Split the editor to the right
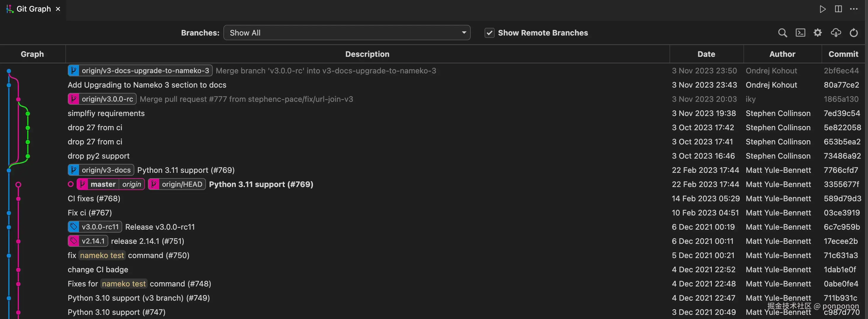This screenshot has height=319, width=868. 838,9
